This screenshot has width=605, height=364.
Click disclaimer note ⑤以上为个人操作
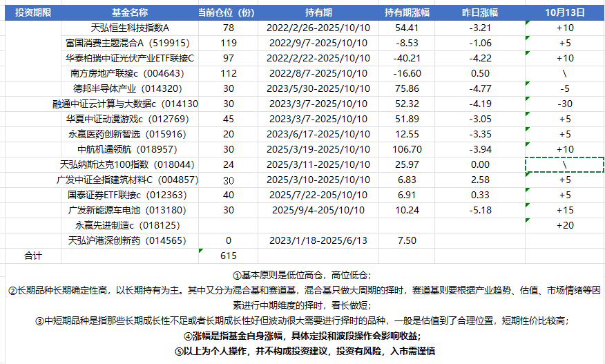tap(305, 352)
